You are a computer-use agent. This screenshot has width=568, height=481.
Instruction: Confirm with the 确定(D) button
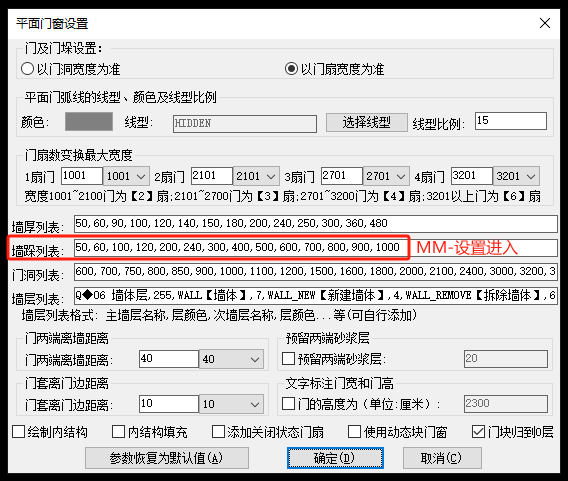pos(335,458)
